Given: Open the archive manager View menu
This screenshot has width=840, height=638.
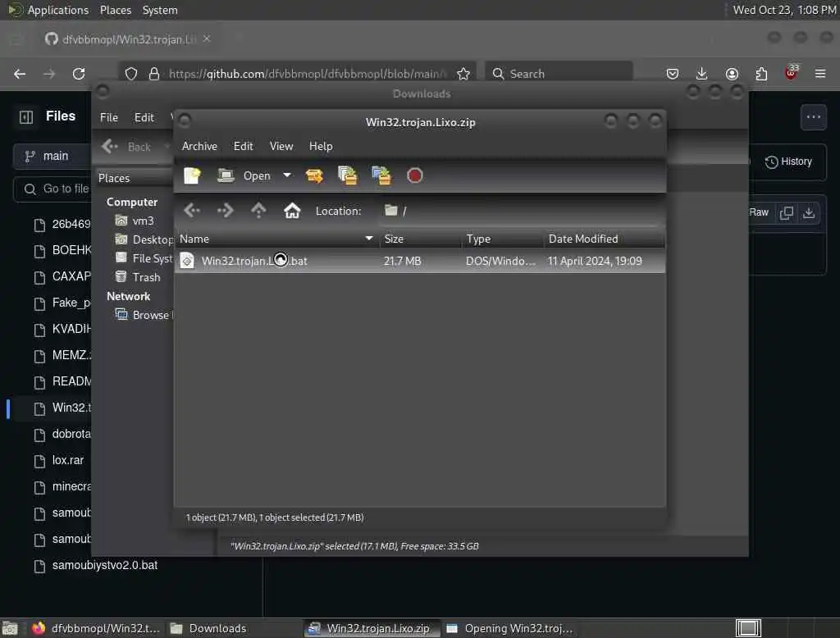Looking at the screenshot, I should 281,146.
